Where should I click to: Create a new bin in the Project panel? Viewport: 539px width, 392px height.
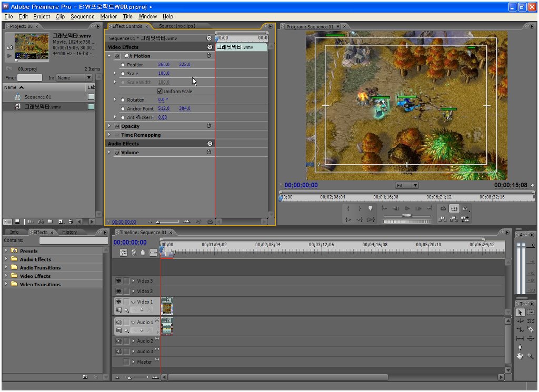coord(49,222)
